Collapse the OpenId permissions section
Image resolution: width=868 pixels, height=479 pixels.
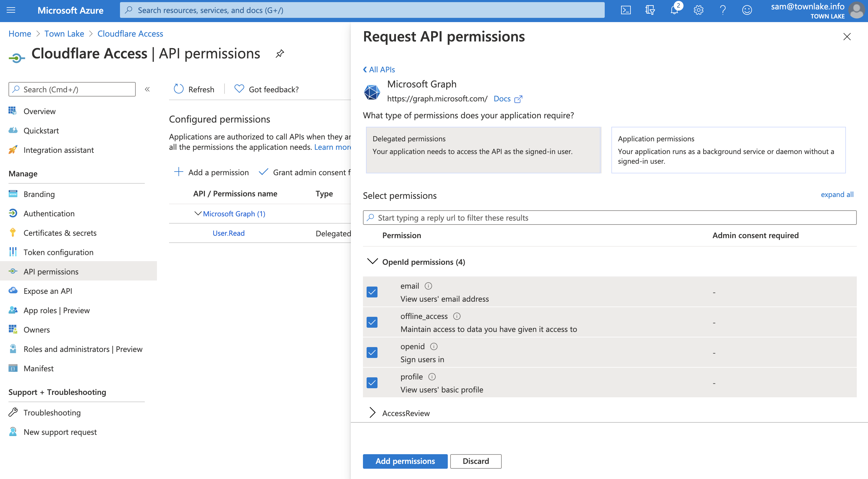[x=373, y=261]
